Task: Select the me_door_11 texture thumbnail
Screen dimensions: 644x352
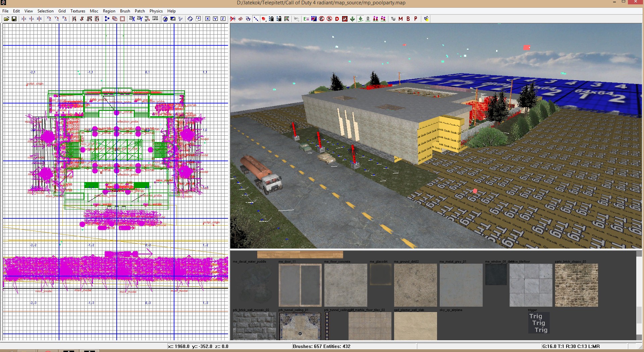Action: coord(300,285)
